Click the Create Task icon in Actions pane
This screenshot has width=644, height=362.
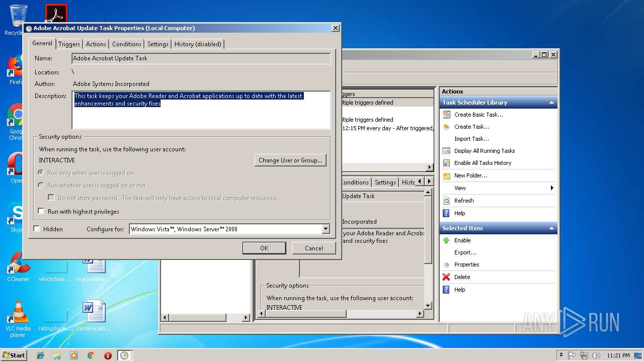pyautogui.click(x=446, y=127)
